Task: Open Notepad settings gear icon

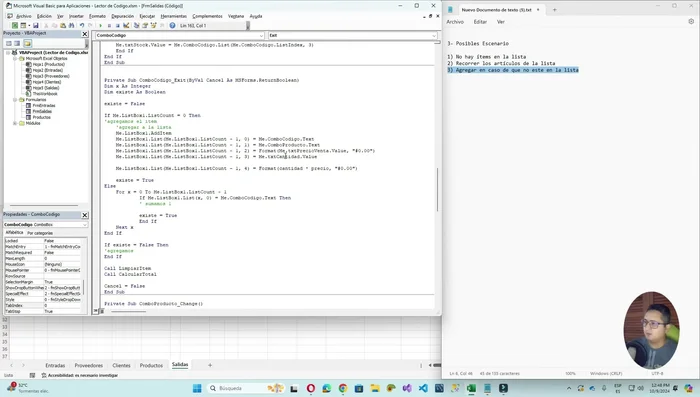Action: point(691,21)
